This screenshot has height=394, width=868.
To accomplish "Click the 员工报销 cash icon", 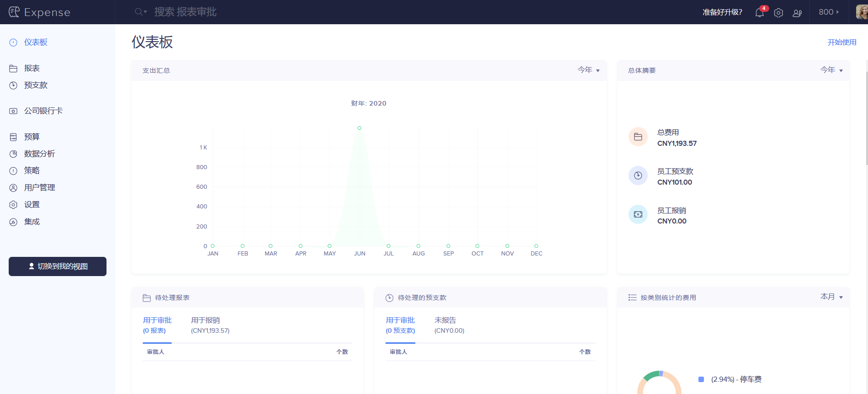I will (638, 214).
